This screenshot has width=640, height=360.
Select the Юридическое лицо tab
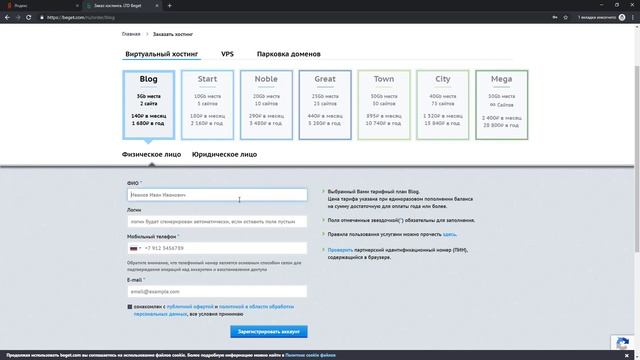[224, 154]
